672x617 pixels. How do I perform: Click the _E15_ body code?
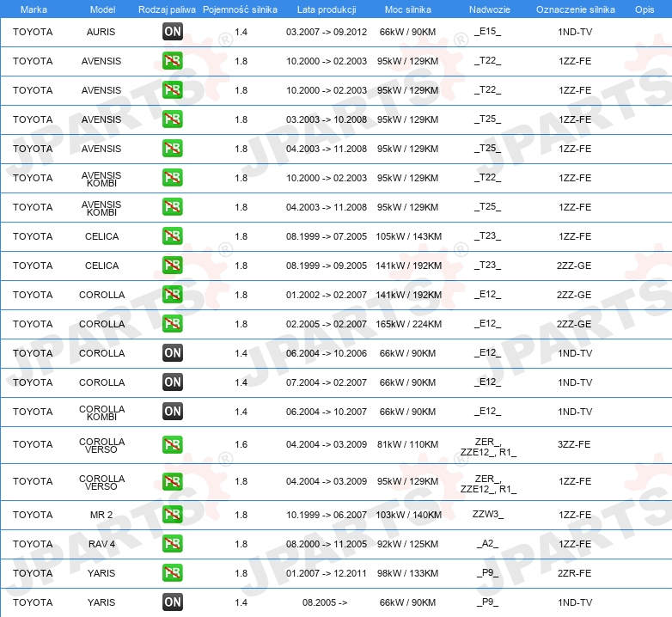coord(488,31)
